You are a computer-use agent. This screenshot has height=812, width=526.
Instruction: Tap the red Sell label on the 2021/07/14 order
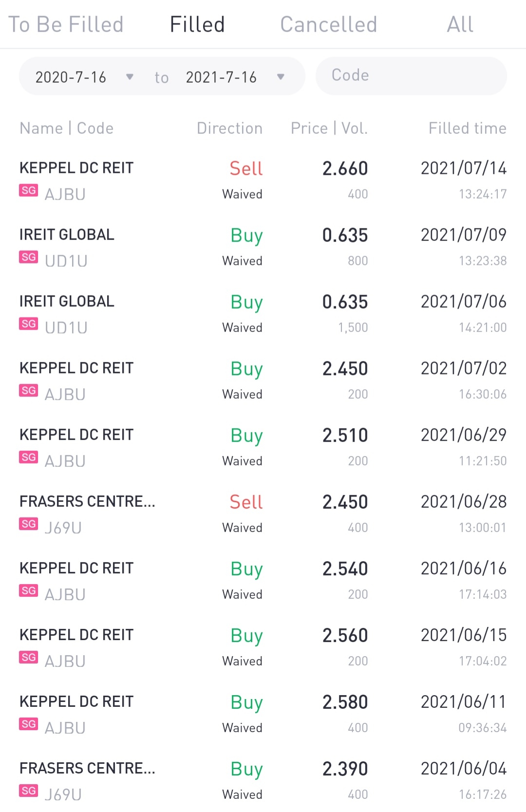tap(246, 168)
